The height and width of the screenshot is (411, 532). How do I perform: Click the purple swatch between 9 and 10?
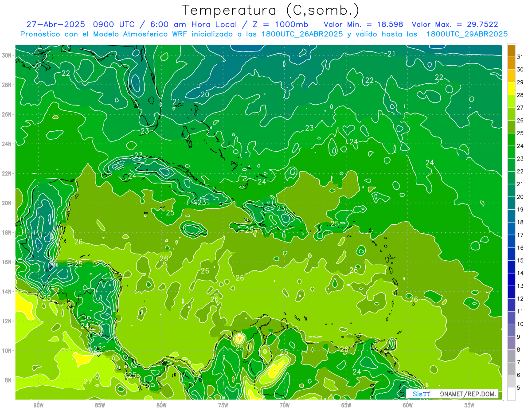pos(511,330)
